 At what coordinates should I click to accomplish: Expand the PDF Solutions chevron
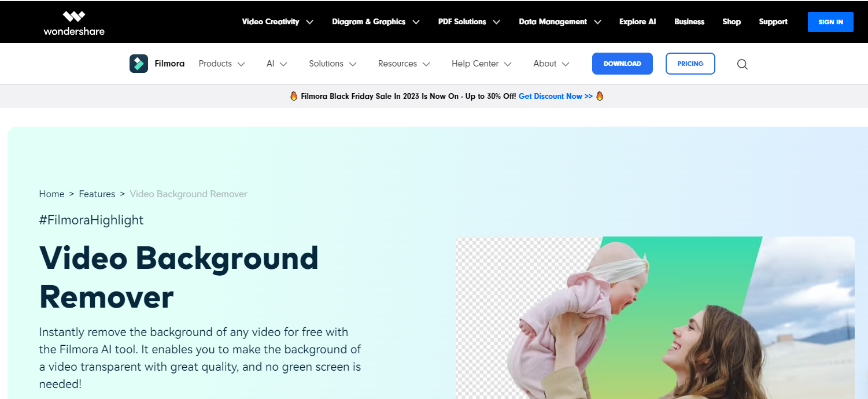click(496, 22)
